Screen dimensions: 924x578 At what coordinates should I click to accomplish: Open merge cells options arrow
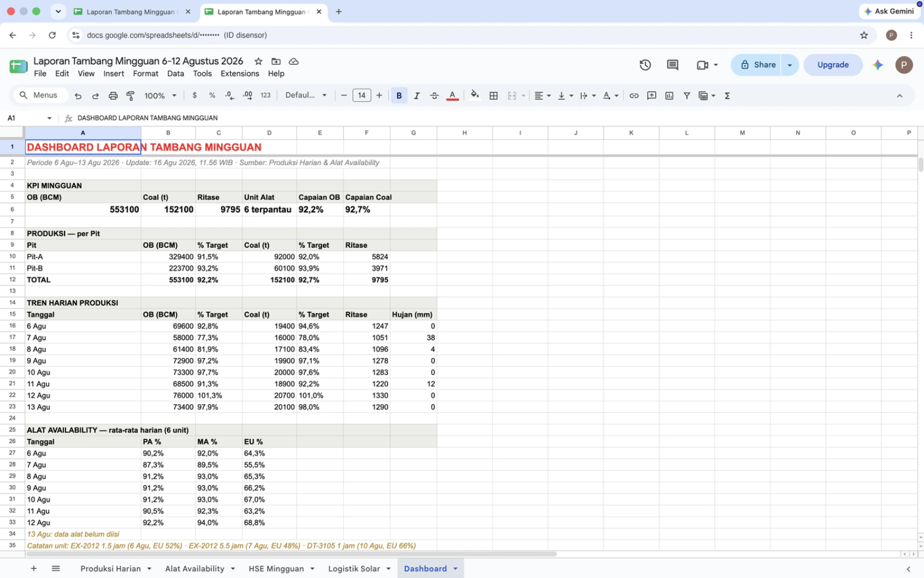[524, 96]
